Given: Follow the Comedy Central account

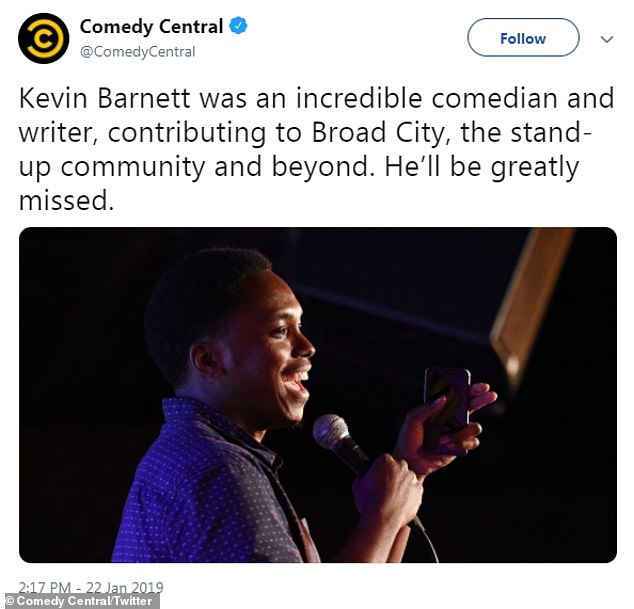Looking at the screenshot, I should [523, 38].
